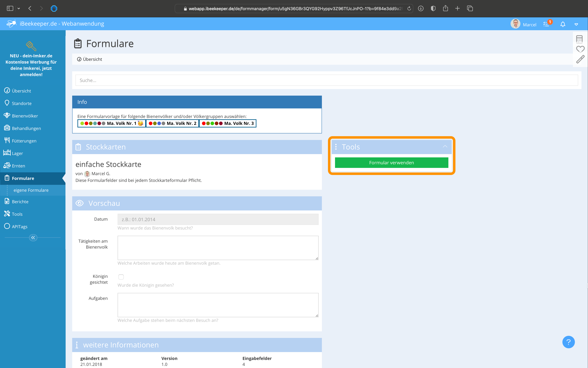Click the Übersicht breadcrumb link
Screen dimensions: 588x368
[x=90, y=59]
